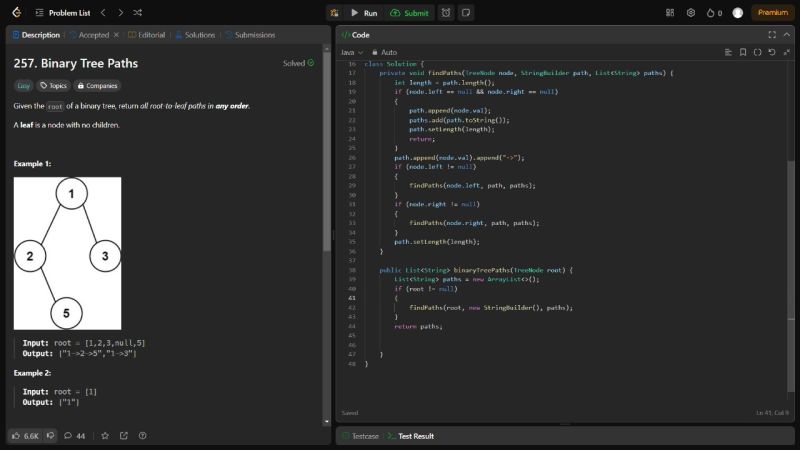Image resolution: width=800 pixels, height=450 pixels.
Task: Click the editor shrink arrows icon
Action: [x=787, y=52]
